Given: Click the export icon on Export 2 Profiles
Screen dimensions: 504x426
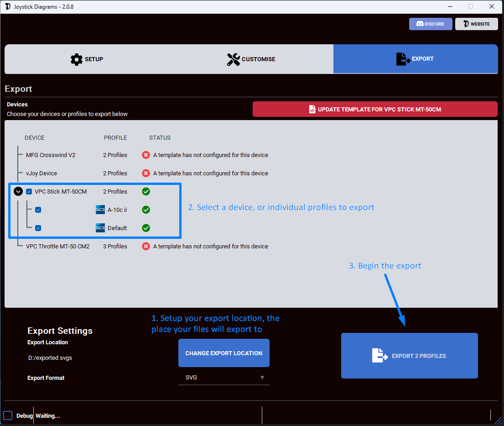Looking at the screenshot, I should pos(380,356).
